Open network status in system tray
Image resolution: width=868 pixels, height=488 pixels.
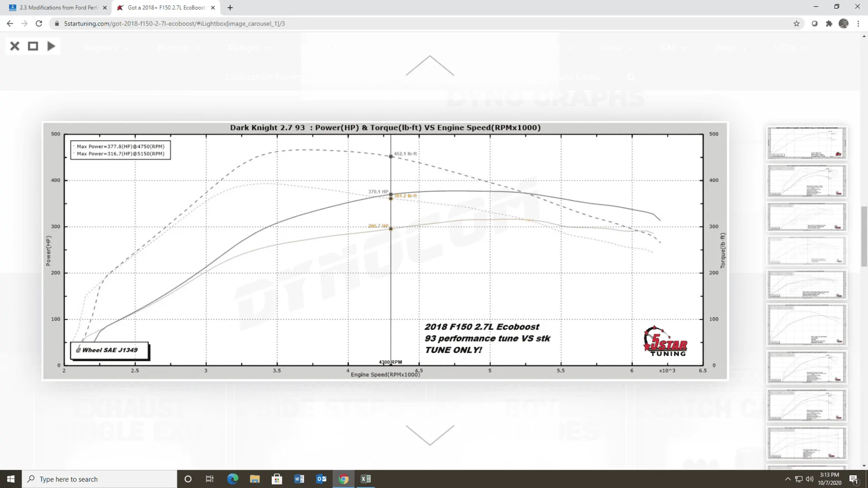[799, 479]
